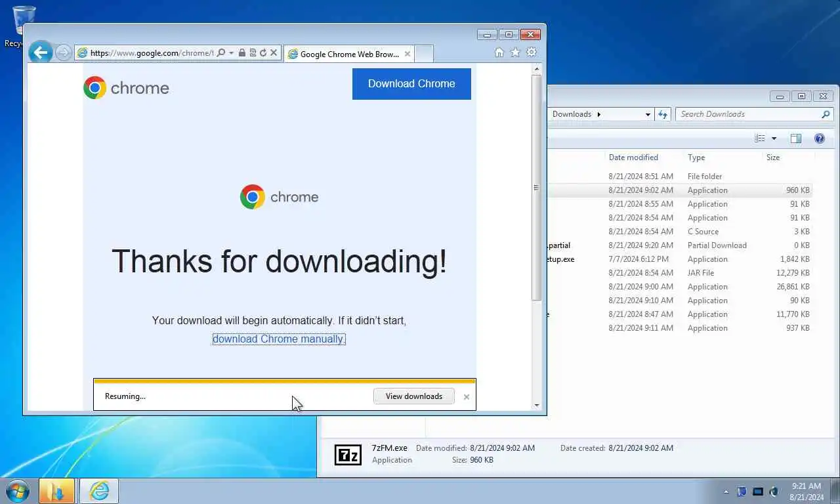Open the Windows Start menu
840x504 pixels.
(18, 491)
